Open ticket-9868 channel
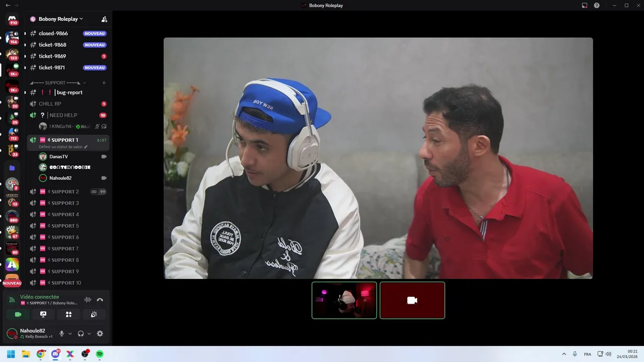Image resolution: width=644 pixels, height=362 pixels. tap(68, 45)
